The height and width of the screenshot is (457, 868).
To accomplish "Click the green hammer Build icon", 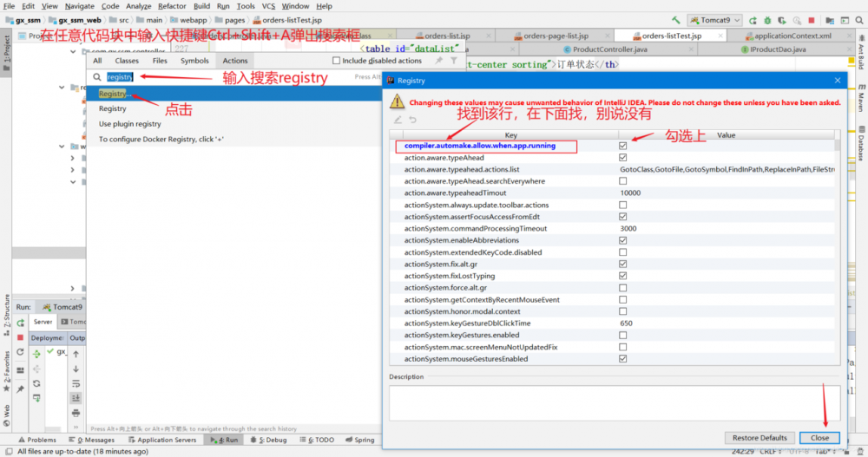I will (676, 20).
